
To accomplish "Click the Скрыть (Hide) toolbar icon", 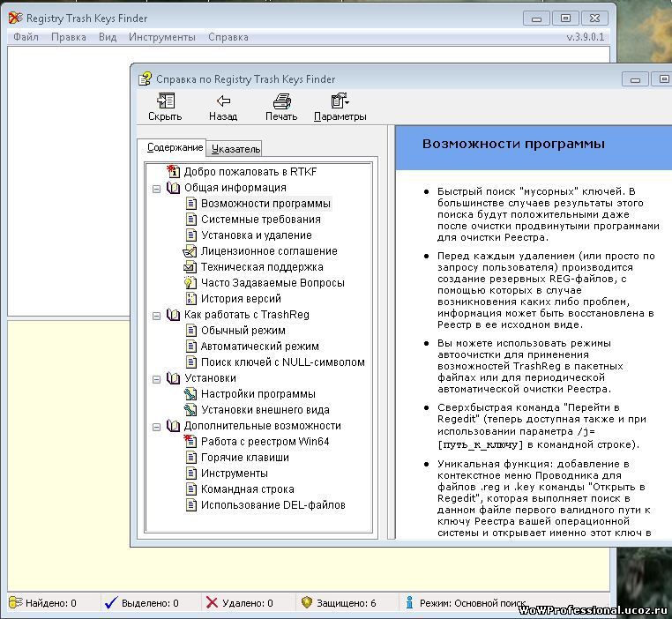I will click(x=166, y=101).
